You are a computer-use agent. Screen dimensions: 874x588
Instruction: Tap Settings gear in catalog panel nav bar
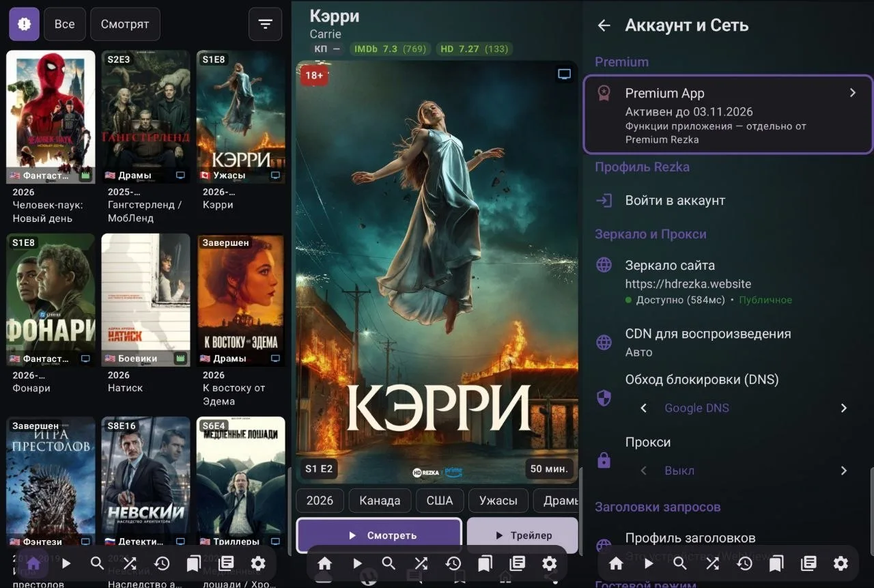point(258,564)
